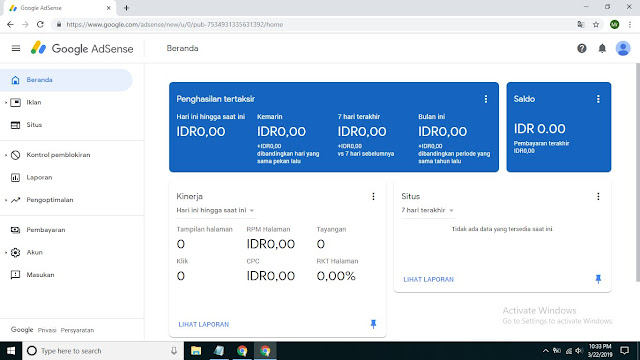Open the account avatar menu

tap(623, 49)
